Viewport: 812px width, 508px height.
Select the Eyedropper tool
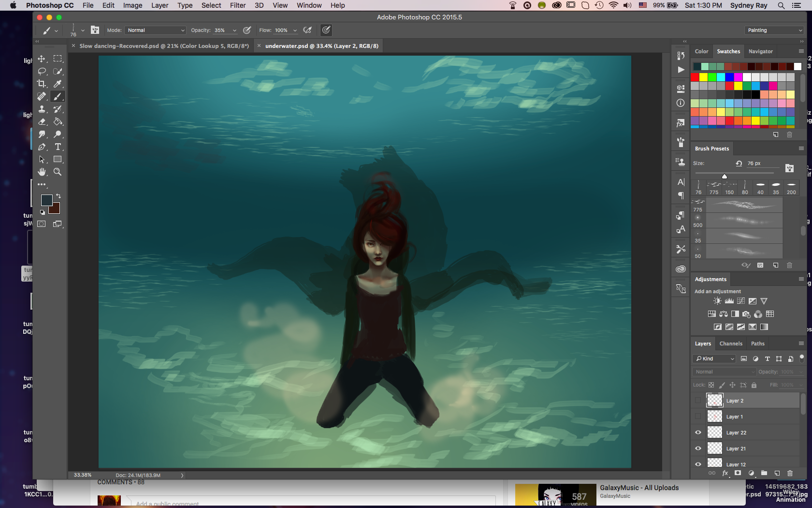[58, 84]
